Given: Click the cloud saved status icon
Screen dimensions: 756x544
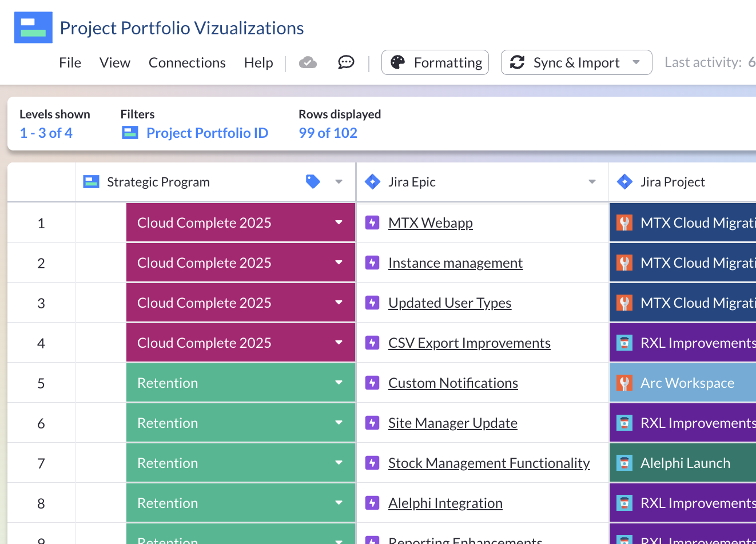Looking at the screenshot, I should tap(308, 62).
